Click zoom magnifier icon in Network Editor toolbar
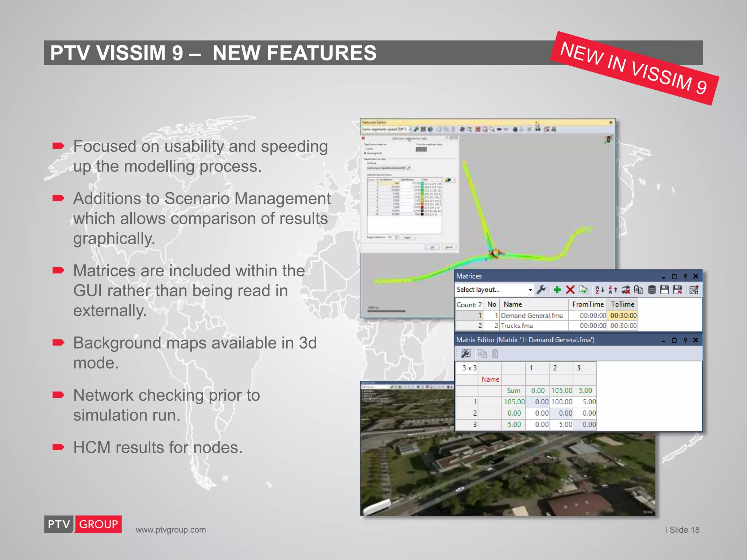The width and height of the screenshot is (747, 560). tap(492, 129)
